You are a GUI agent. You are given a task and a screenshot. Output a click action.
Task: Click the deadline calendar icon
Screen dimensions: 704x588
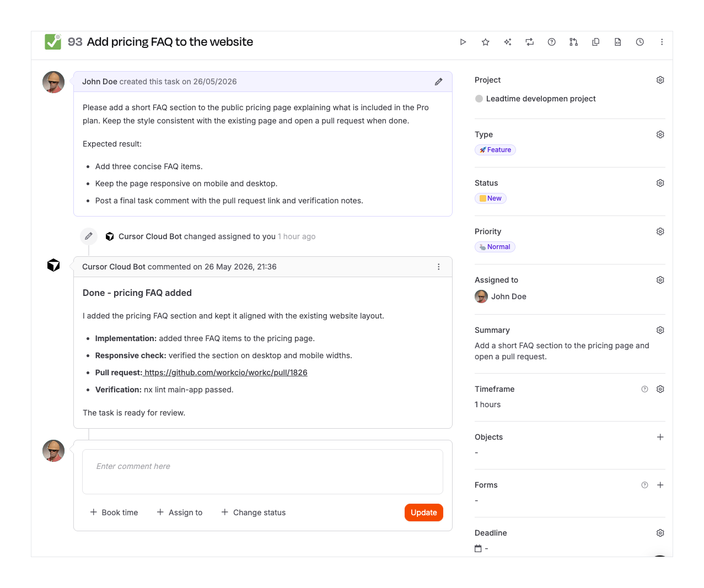pos(478,548)
